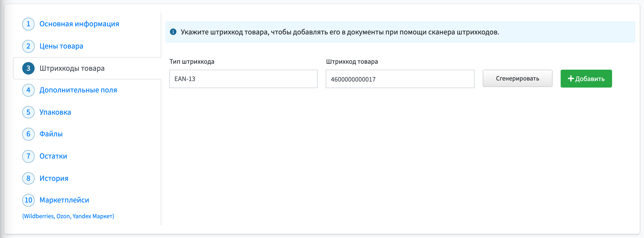The image size is (644, 238).
Task: Open Маркетплейси section link
Action: click(x=64, y=200)
